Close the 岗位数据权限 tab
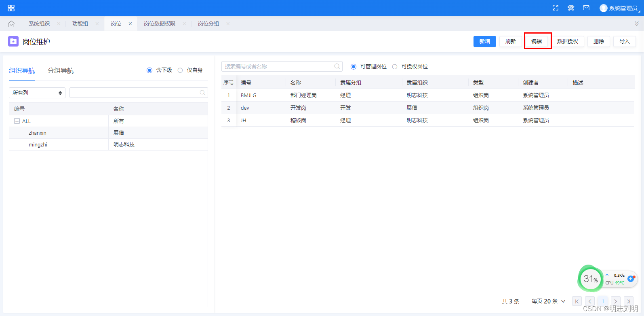This screenshot has width=644, height=316. pos(184,24)
